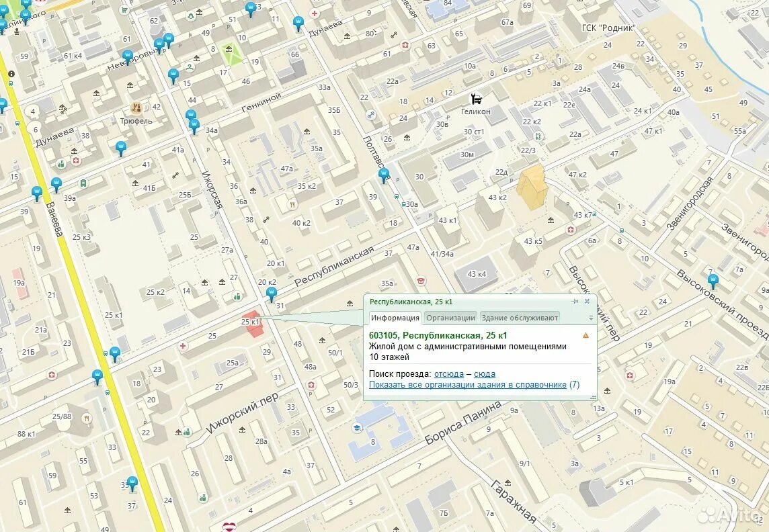This screenshot has width=769, height=532.
Task: Click blue marker above building 39а
Action: coord(56,185)
